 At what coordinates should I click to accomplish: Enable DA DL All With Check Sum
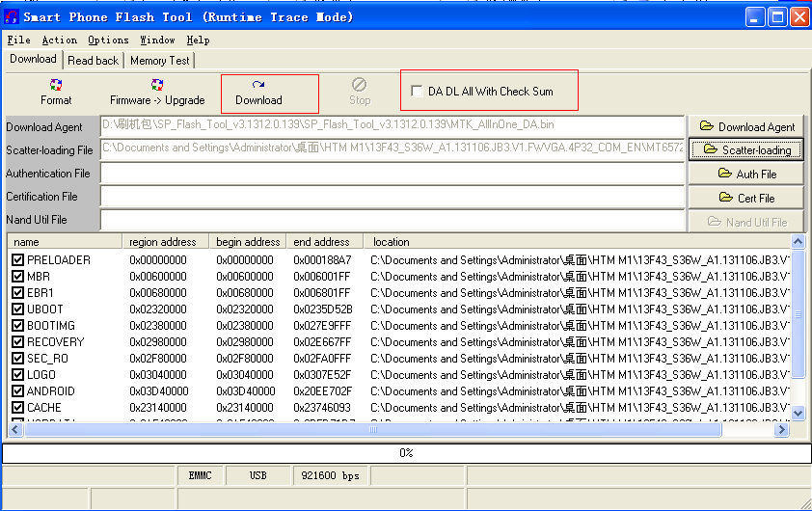point(417,92)
